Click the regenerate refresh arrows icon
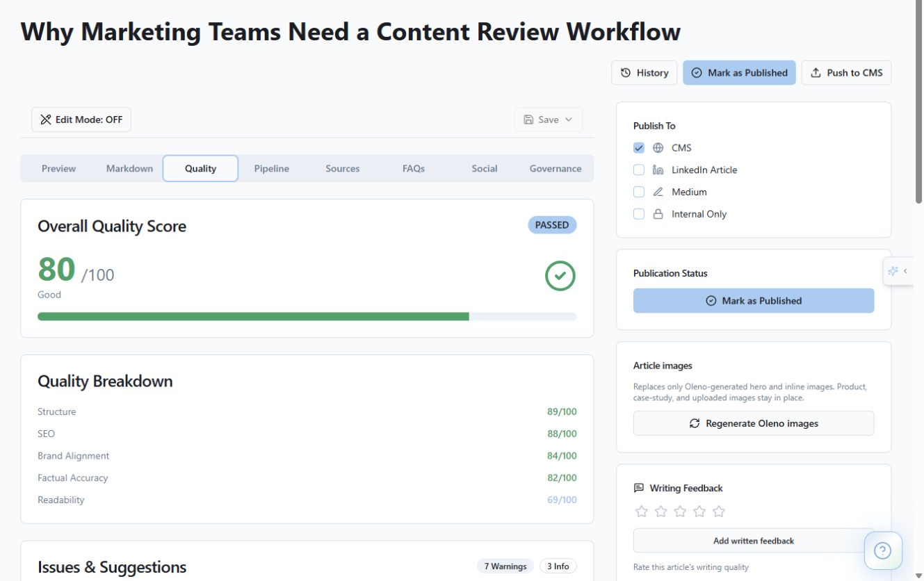Viewport: 924px width, 581px height. 695,423
